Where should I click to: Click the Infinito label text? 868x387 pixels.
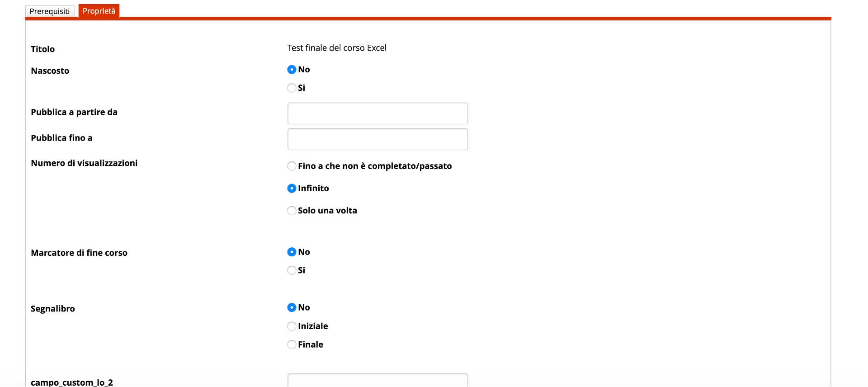click(x=313, y=189)
